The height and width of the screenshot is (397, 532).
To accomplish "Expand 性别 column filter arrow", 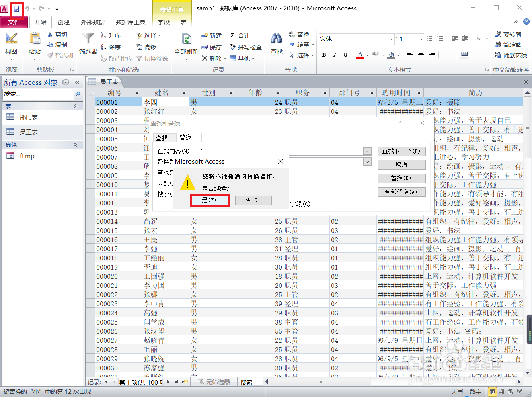I will [x=231, y=93].
